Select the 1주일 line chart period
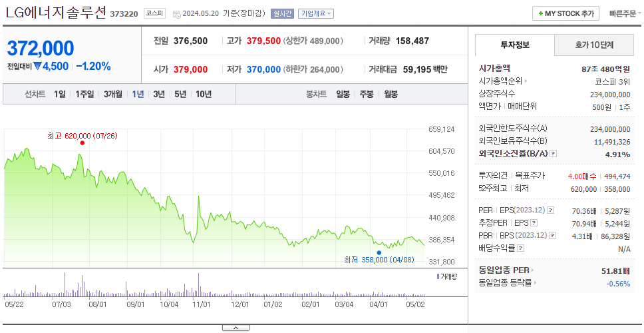644x333 pixels. pyautogui.click(x=84, y=94)
